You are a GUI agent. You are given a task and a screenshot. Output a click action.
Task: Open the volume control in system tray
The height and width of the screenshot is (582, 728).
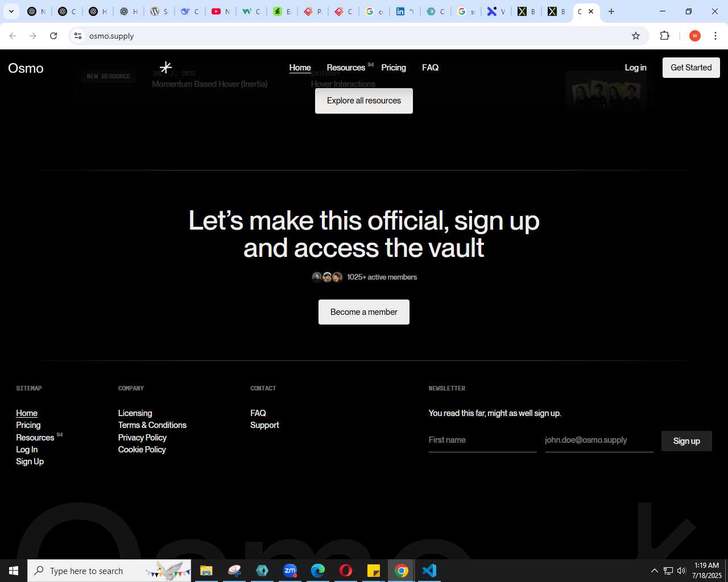click(681, 571)
